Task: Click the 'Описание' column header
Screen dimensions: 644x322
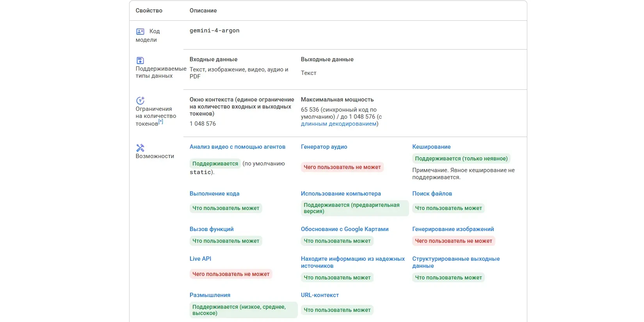Action: point(203,11)
